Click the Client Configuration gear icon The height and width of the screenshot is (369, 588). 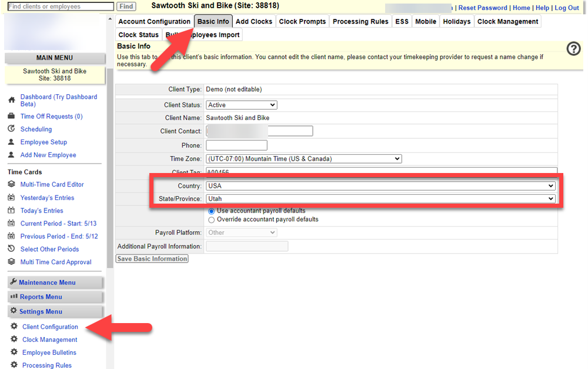14,327
